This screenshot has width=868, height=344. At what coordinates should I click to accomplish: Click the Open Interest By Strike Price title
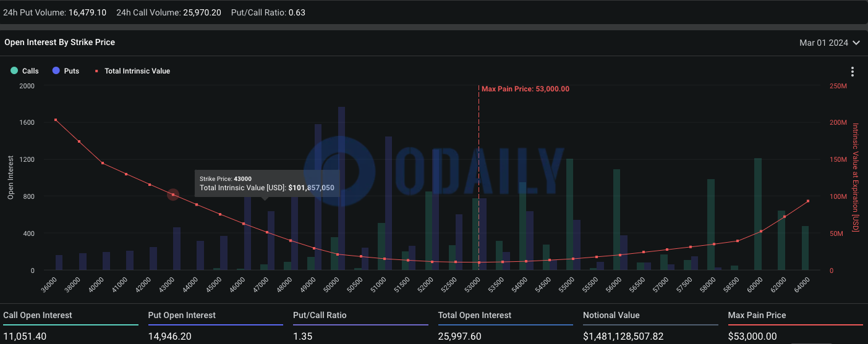59,42
